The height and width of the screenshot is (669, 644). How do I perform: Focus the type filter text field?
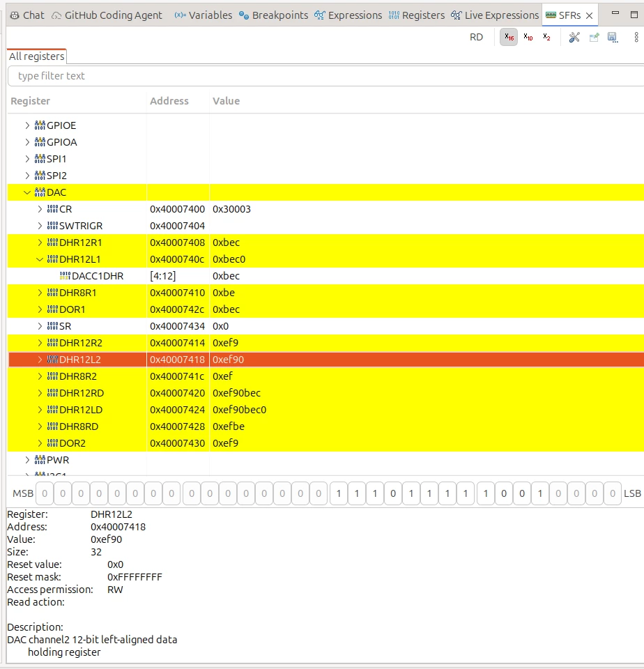[325, 76]
